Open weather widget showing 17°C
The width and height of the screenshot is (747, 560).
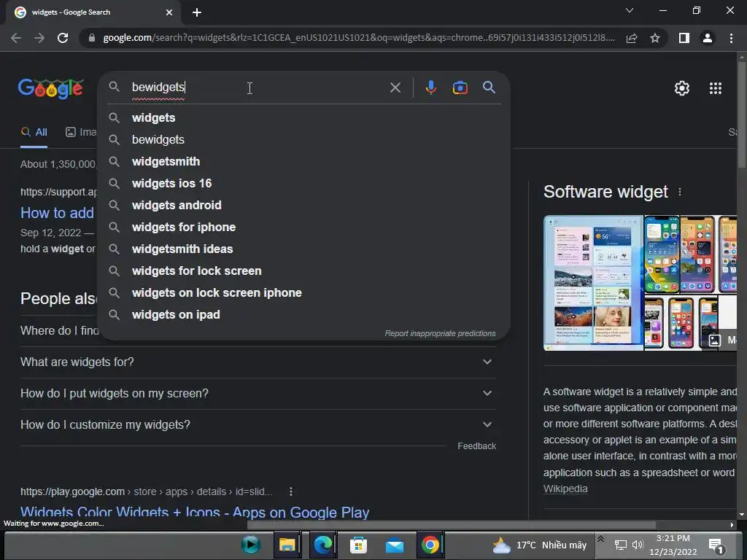539,545
